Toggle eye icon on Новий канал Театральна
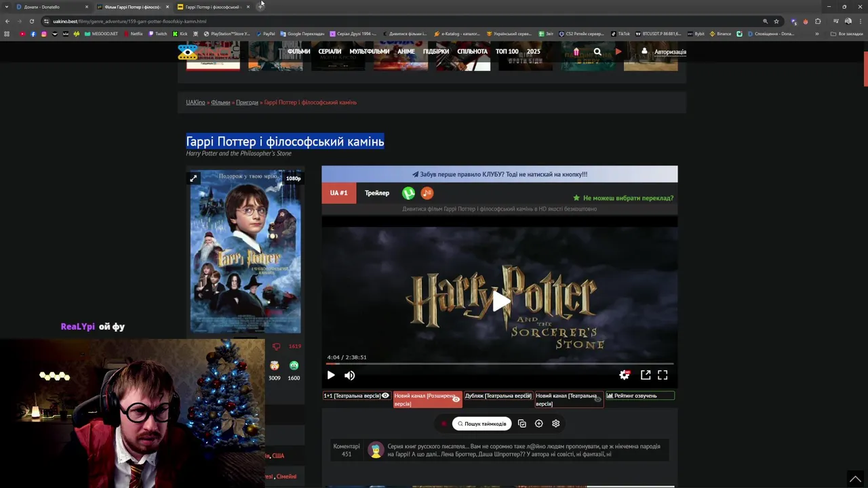 [597, 399]
